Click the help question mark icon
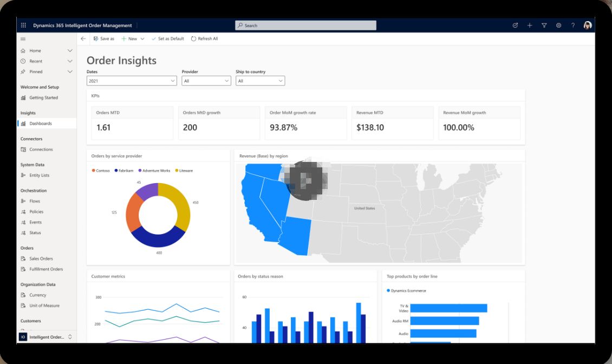Image resolution: width=612 pixels, height=364 pixels. tap(573, 25)
